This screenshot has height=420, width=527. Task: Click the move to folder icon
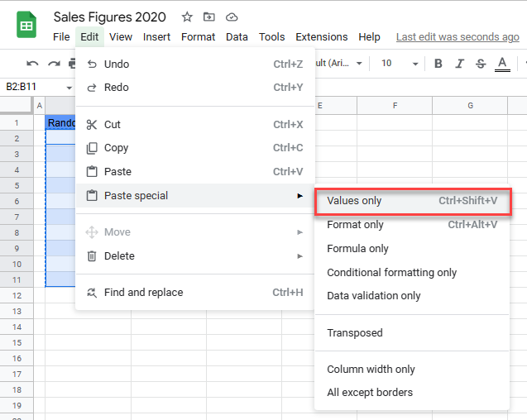tap(209, 17)
